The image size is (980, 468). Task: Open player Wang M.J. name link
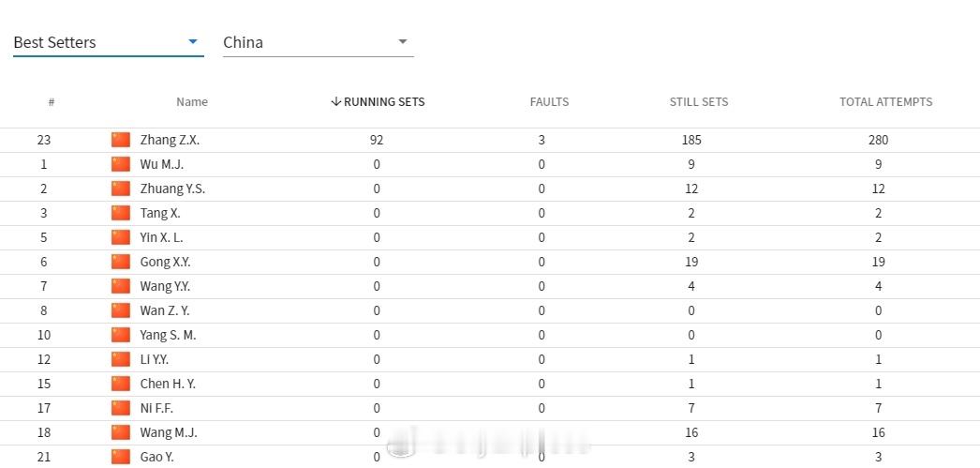169,432
